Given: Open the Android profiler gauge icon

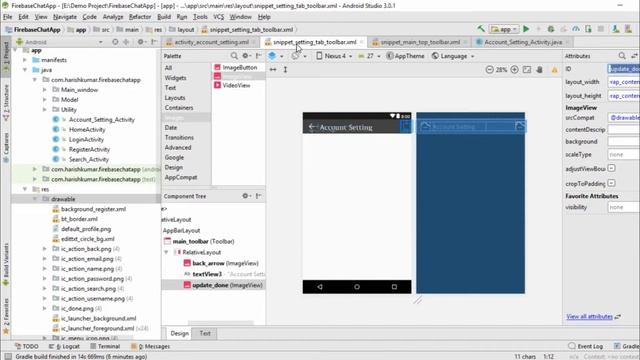Looking at the screenshot, I should (x=576, y=29).
